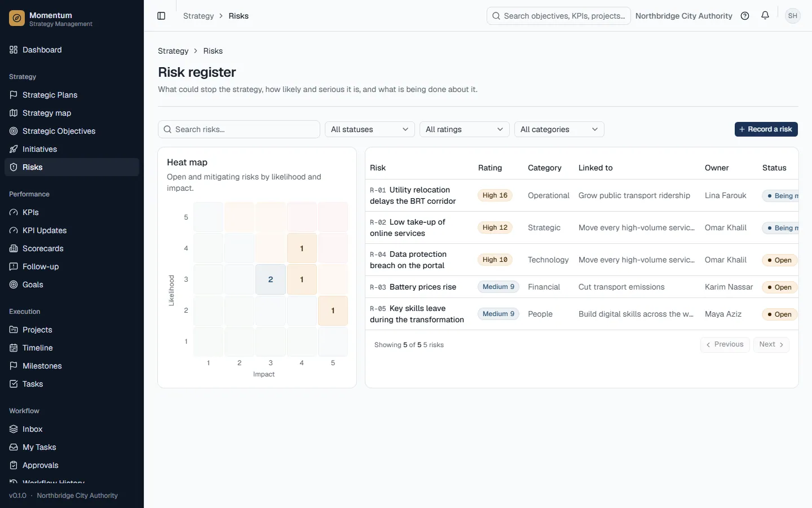The height and width of the screenshot is (508, 812).
Task: Click the Timeline calendar icon
Action: [x=14, y=348]
